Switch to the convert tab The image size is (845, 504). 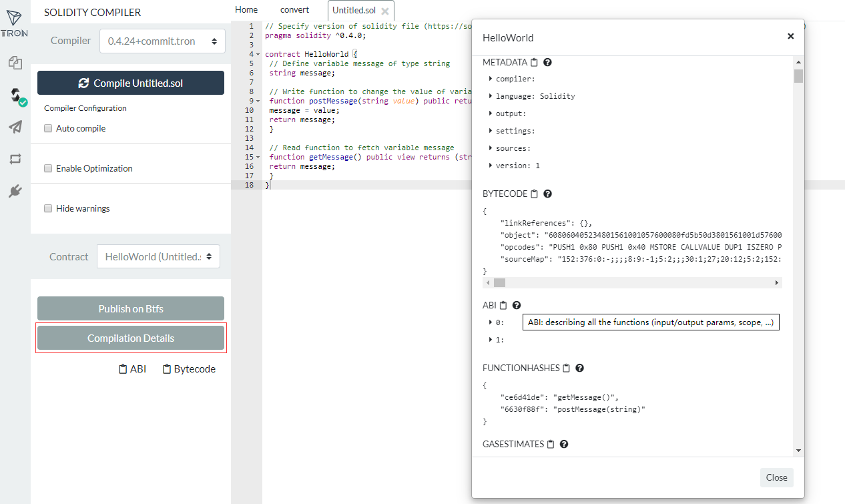[294, 9]
